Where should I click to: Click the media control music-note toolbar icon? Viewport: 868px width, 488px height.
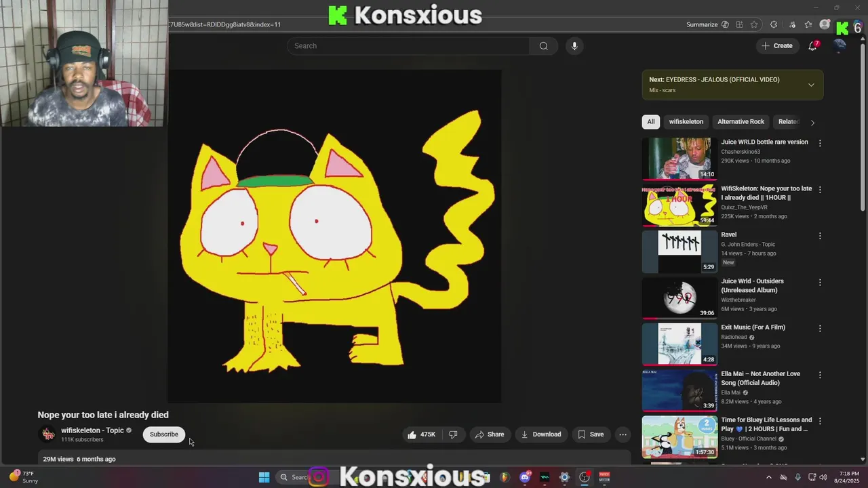pos(792,24)
